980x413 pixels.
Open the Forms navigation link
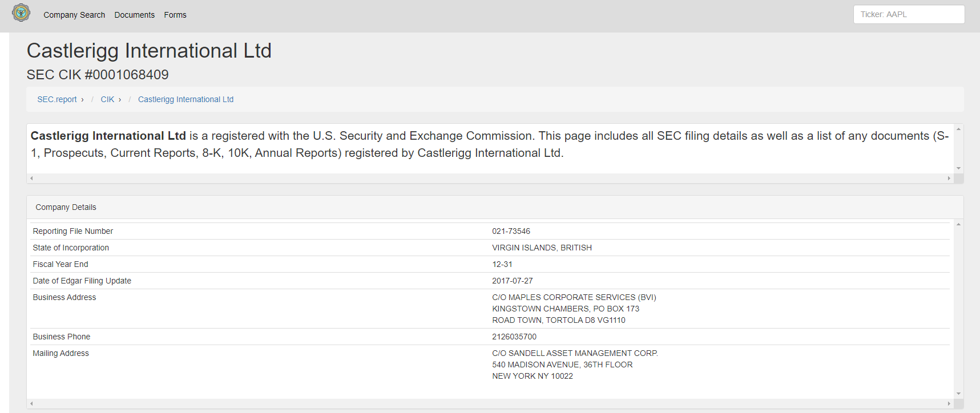click(x=175, y=15)
